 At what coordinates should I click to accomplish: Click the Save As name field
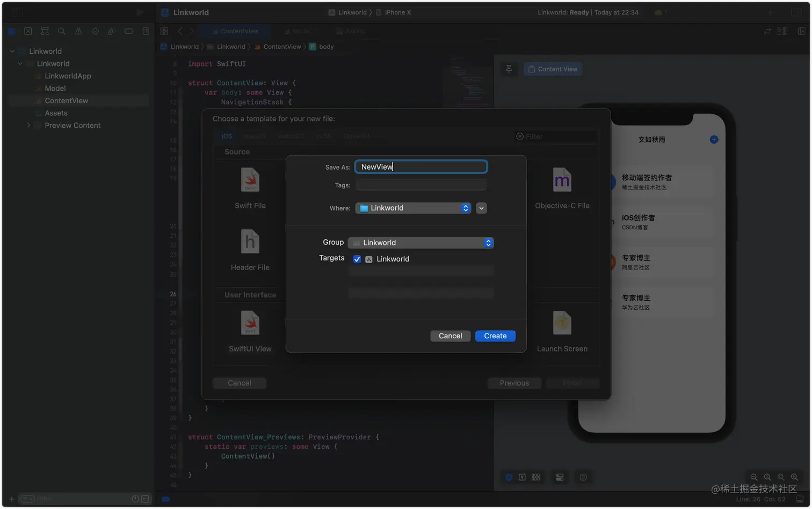(x=421, y=167)
